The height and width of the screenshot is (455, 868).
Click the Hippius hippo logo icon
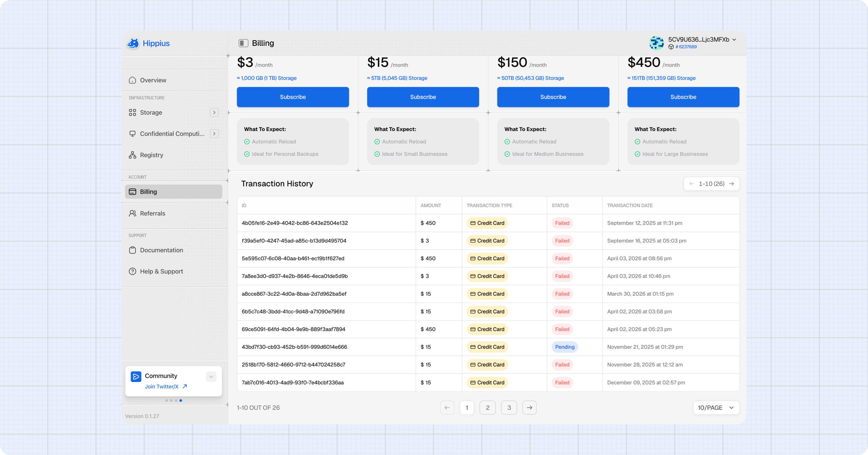[133, 43]
